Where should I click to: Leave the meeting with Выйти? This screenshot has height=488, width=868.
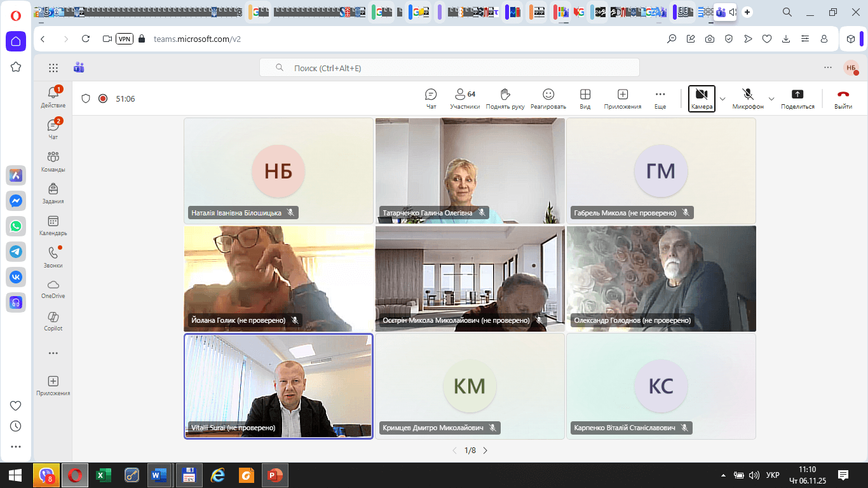(843, 98)
